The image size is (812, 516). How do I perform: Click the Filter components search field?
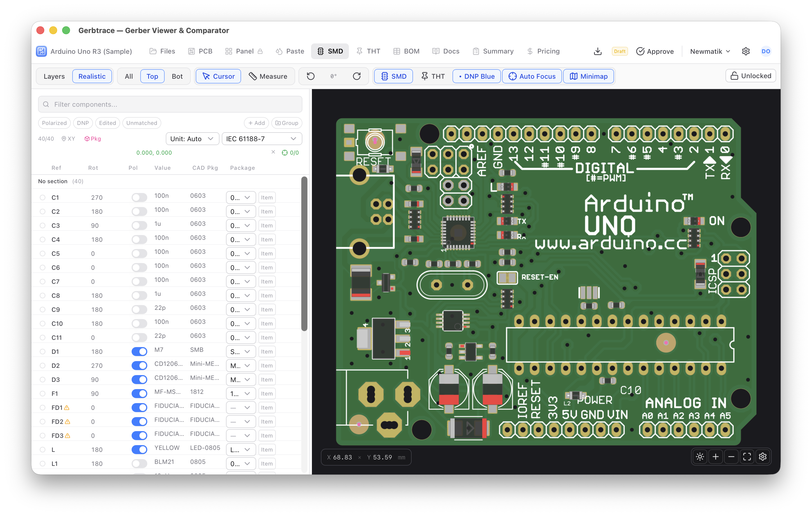click(170, 104)
